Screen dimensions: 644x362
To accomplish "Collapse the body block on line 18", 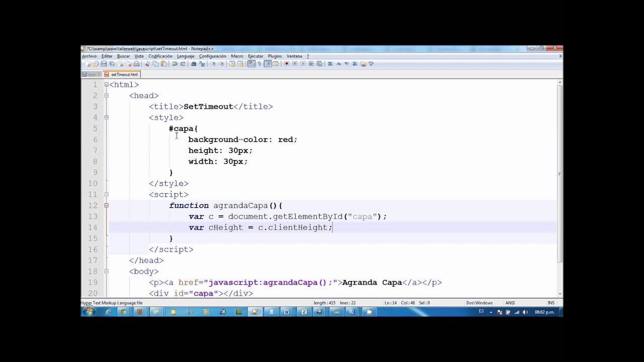I will point(106,271).
